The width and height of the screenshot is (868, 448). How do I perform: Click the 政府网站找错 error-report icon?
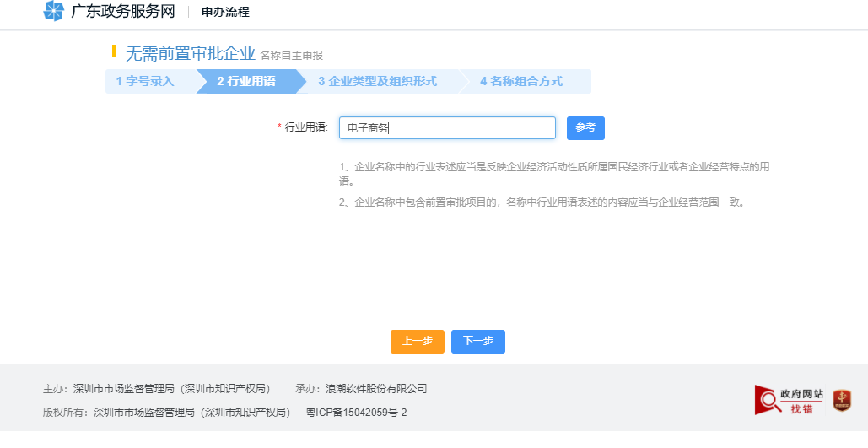click(x=788, y=400)
